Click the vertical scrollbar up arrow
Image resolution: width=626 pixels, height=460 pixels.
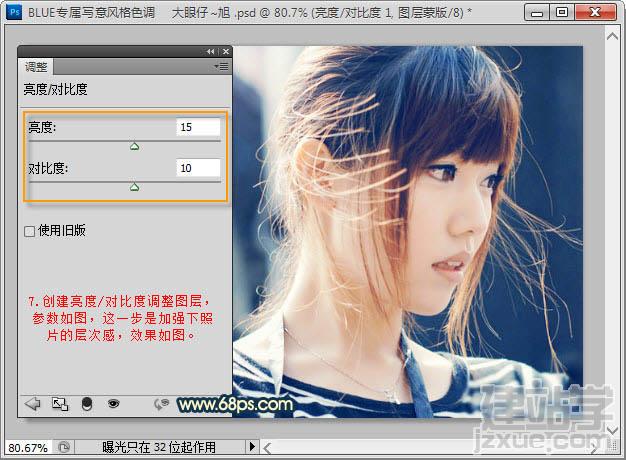[612, 36]
